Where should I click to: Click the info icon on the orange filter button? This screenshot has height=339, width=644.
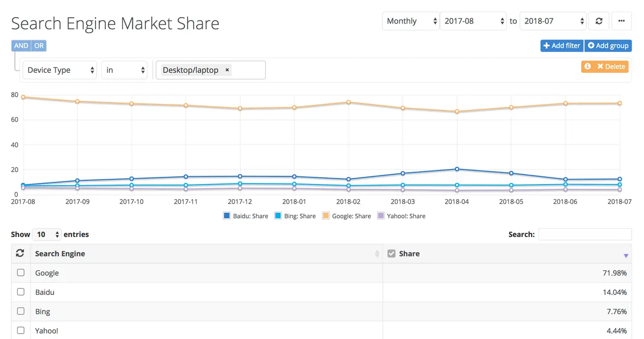587,67
